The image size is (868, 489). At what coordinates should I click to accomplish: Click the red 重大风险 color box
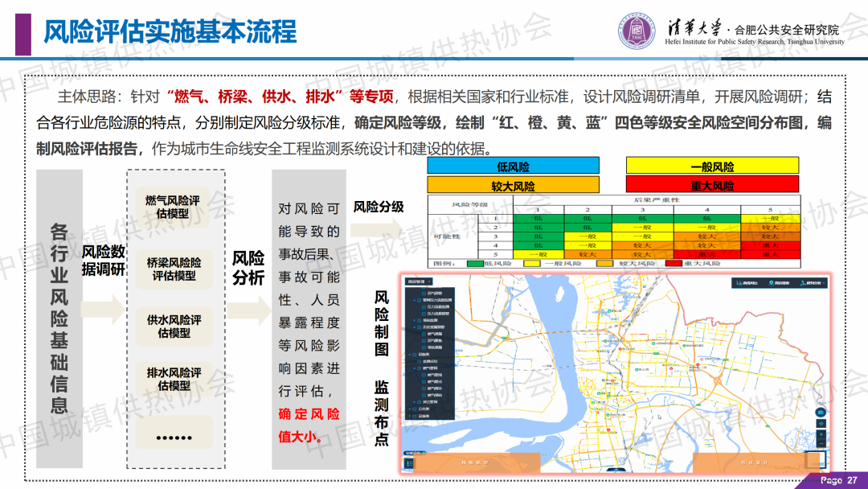coord(712,185)
